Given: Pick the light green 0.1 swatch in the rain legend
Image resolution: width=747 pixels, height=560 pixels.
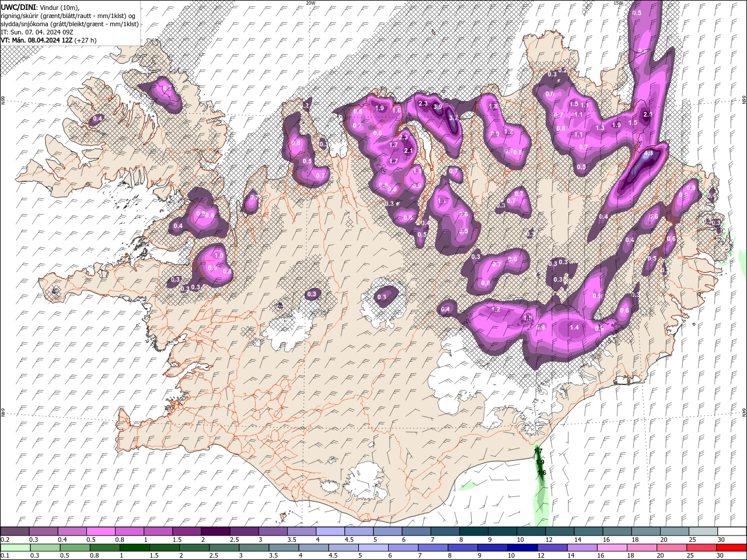Looking at the screenshot, I should coord(15,548).
